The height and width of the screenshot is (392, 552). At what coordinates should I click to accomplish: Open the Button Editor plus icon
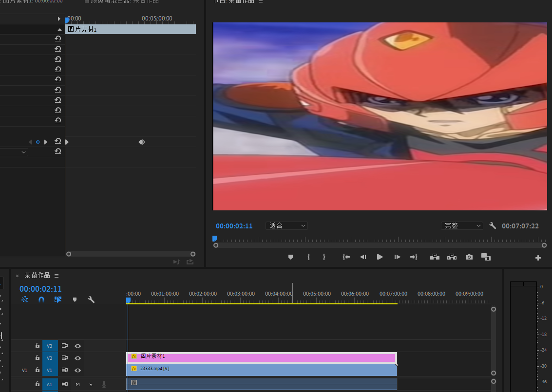pos(538,258)
